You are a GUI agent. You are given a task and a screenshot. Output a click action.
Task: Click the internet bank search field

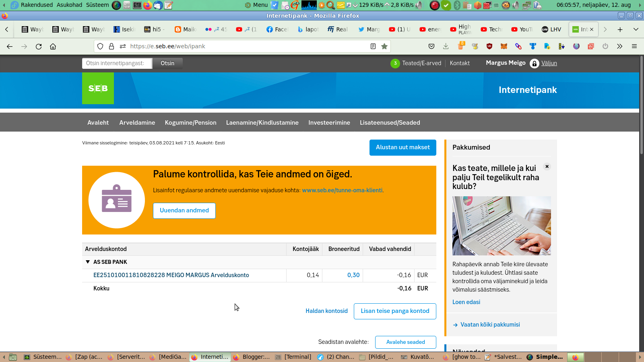117,63
